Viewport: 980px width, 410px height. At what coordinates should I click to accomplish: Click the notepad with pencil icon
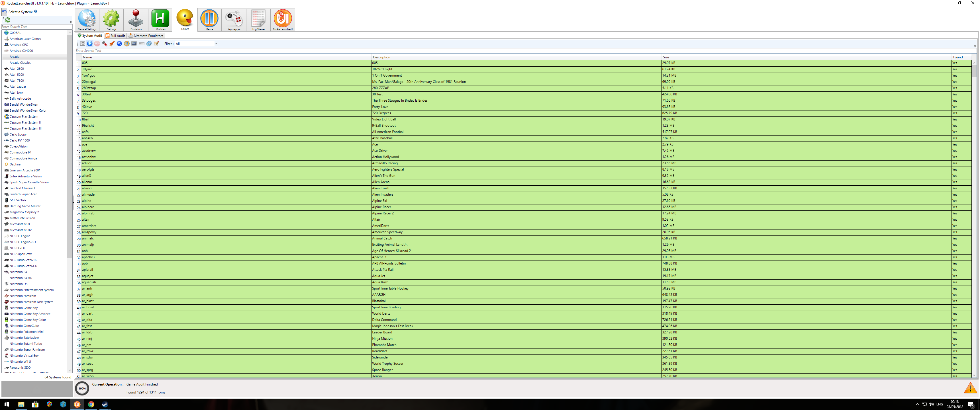[156, 44]
